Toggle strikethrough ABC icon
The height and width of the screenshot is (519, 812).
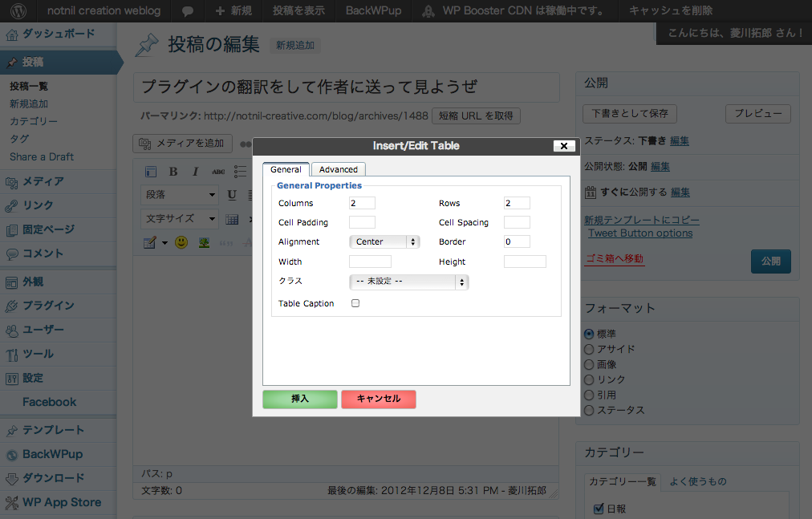coord(218,172)
